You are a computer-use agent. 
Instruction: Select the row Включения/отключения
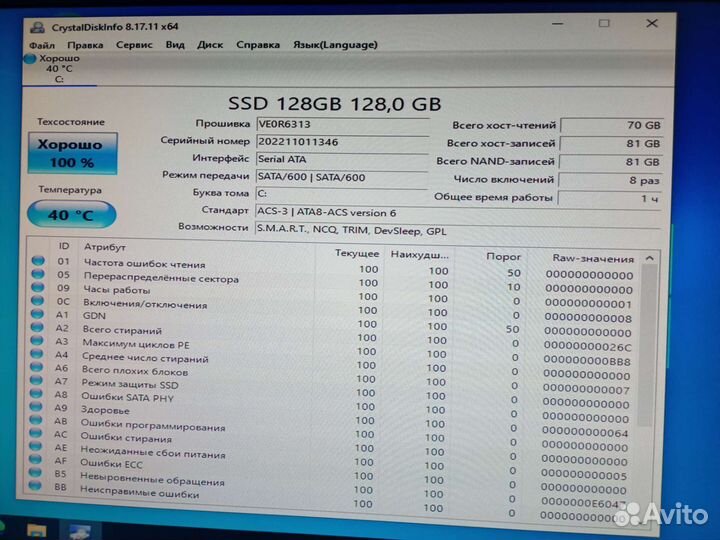[x=339, y=309]
